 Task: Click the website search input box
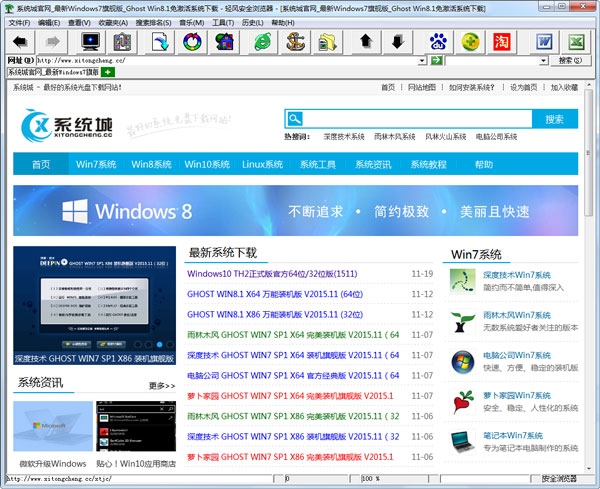point(417,119)
